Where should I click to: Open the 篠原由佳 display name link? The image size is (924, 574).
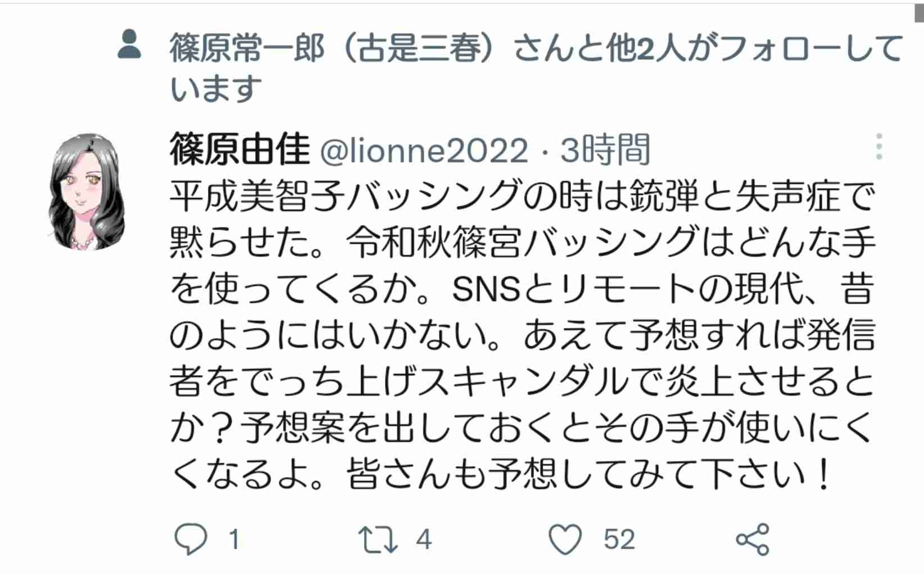pos(239,149)
